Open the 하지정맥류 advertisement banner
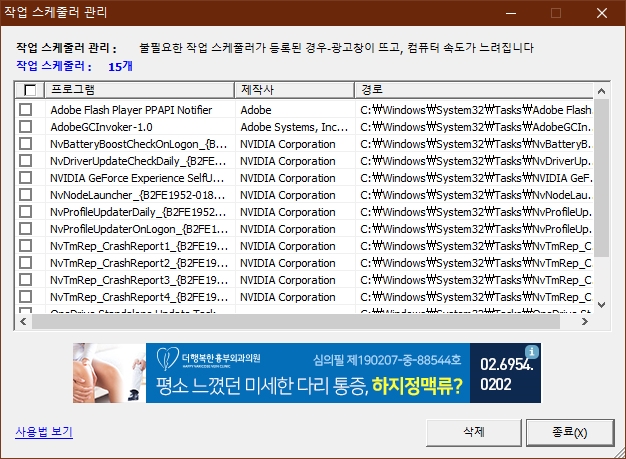 click(x=307, y=373)
